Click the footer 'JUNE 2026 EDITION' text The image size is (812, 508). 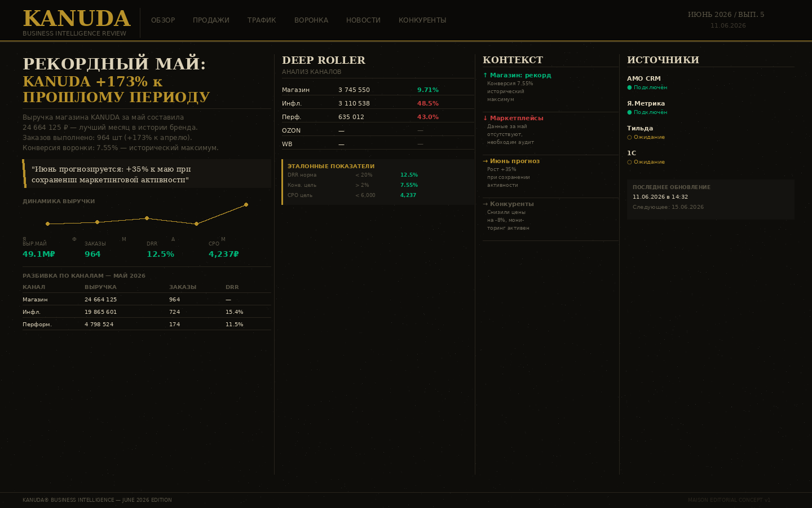point(147,500)
